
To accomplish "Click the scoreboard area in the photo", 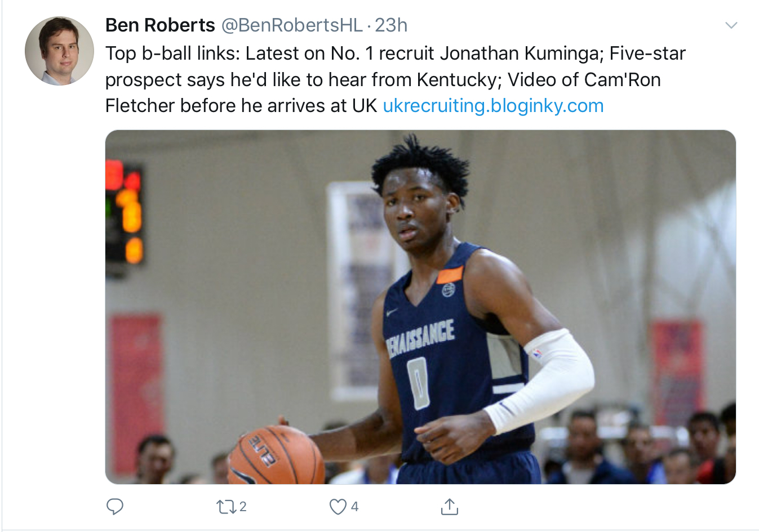I will point(125,214).
